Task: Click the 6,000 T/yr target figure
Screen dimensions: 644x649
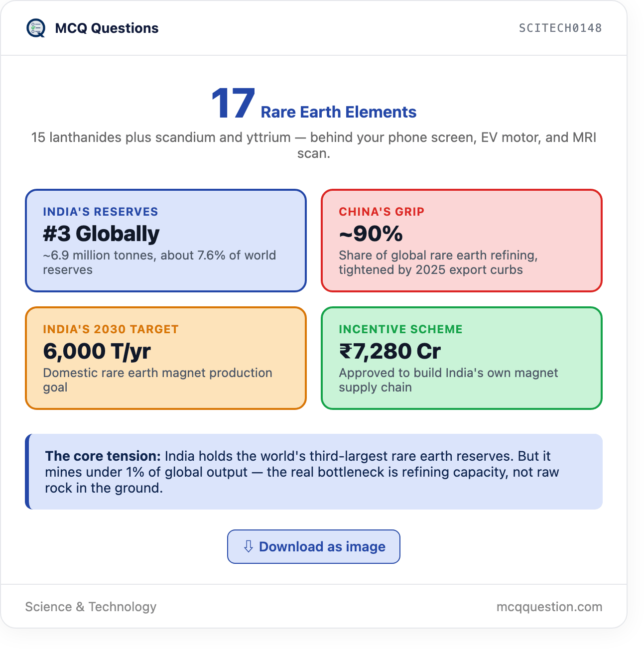Action: [97, 351]
